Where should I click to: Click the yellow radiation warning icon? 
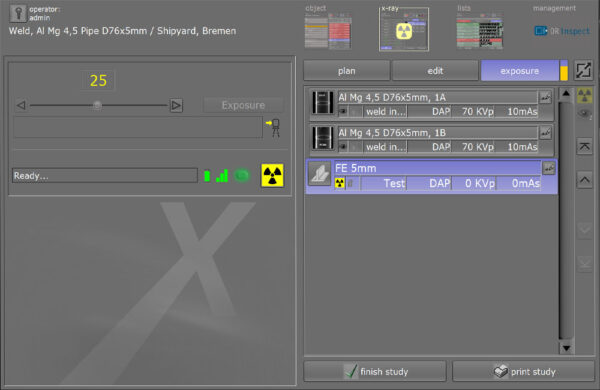click(x=272, y=175)
